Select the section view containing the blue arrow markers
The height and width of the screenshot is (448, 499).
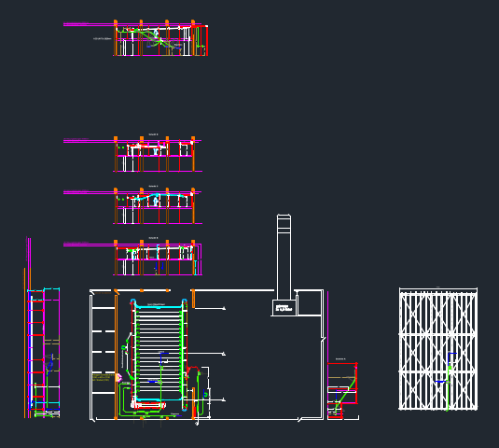(158, 258)
